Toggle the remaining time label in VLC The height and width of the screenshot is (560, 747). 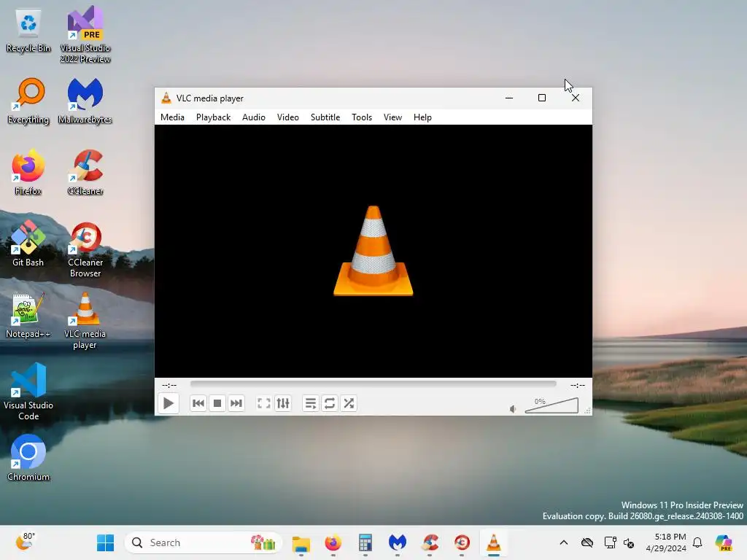pyautogui.click(x=578, y=385)
